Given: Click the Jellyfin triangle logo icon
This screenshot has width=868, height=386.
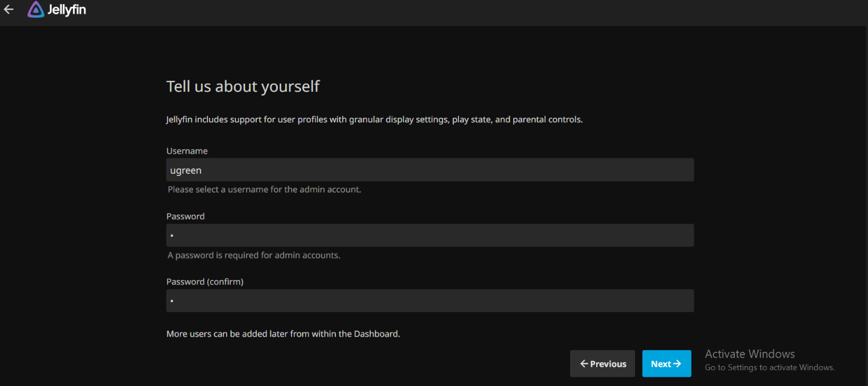Looking at the screenshot, I should pyautogui.click(x=35, y=10).
